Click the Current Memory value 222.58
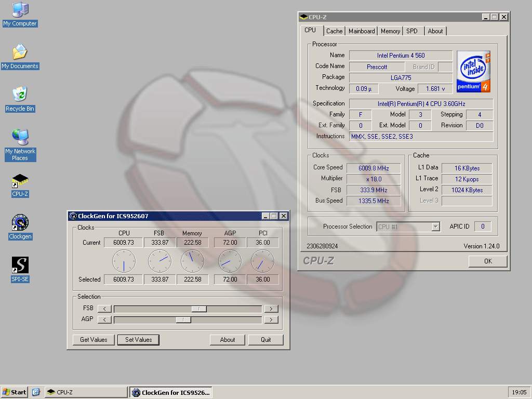The width and height of the screenshot is (532, 399). tap(193, 243)
